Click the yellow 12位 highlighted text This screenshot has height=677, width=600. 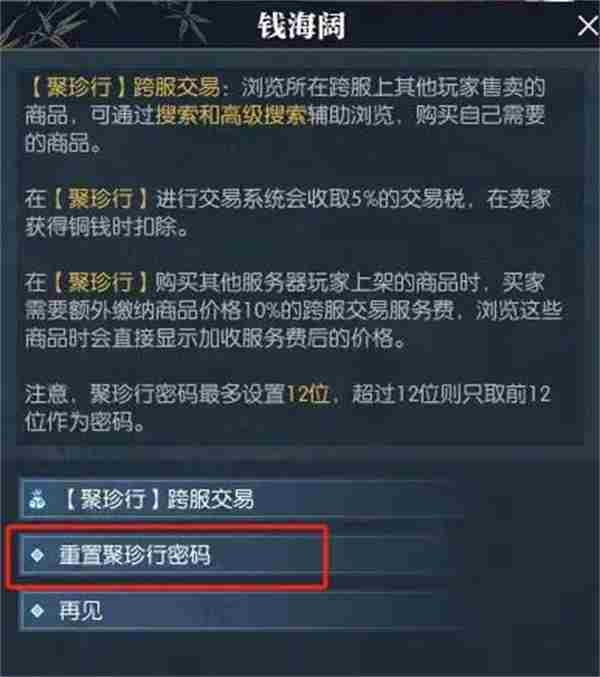click(308, 394)
